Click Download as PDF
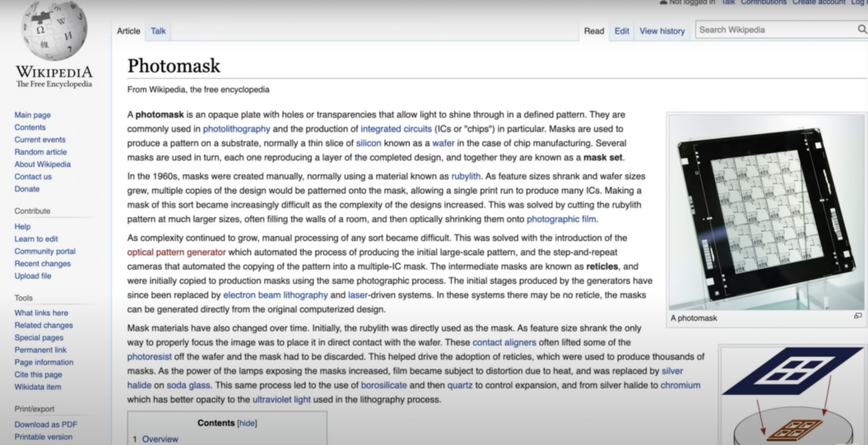The width and height of the screenshot is (868, 445). click(x=46, y=425)
